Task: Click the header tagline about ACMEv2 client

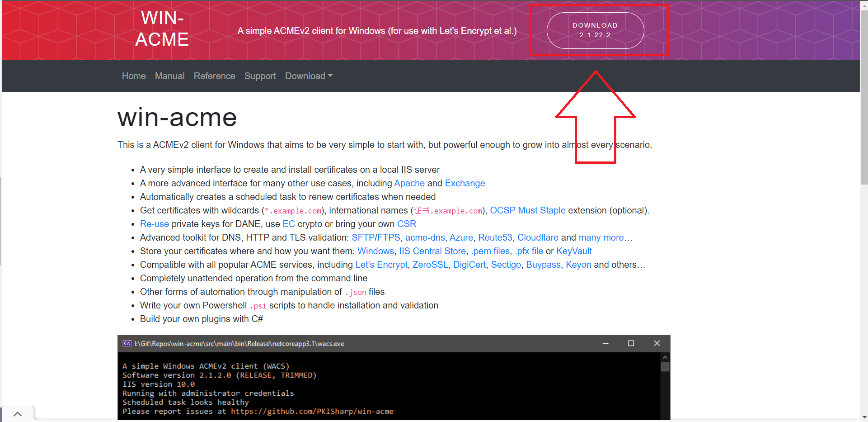Action: [x=377, y=31]
